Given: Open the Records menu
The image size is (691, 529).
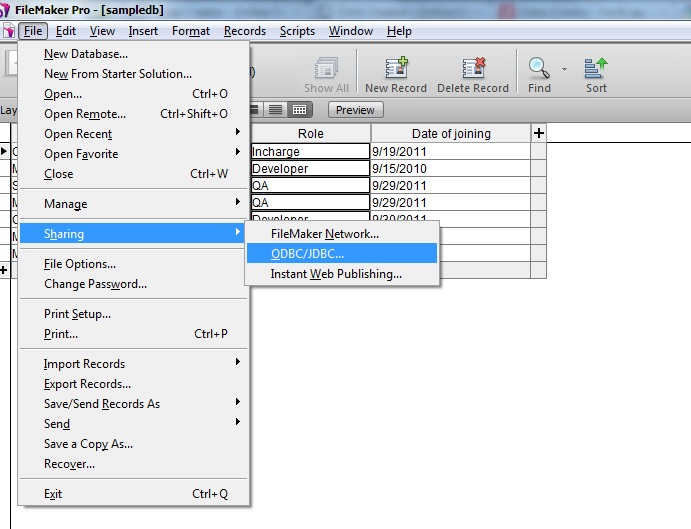Looking at the screenshot, I should pyautogui.click(x=245, y=31).
